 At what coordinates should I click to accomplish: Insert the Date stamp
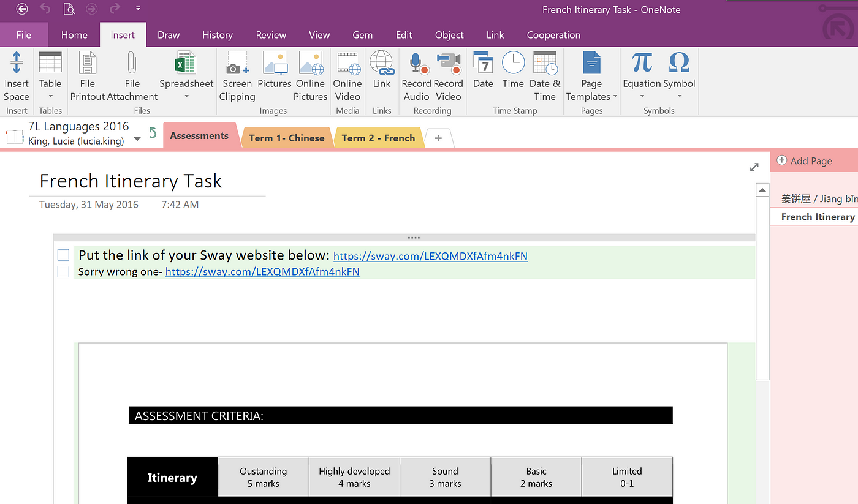pos(483,70)
